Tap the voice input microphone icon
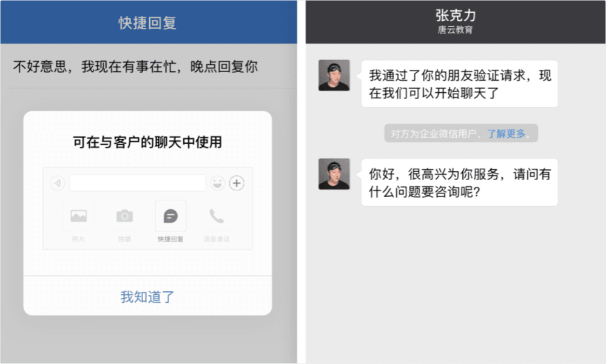The image size is (606, 364). click(57, 183)
